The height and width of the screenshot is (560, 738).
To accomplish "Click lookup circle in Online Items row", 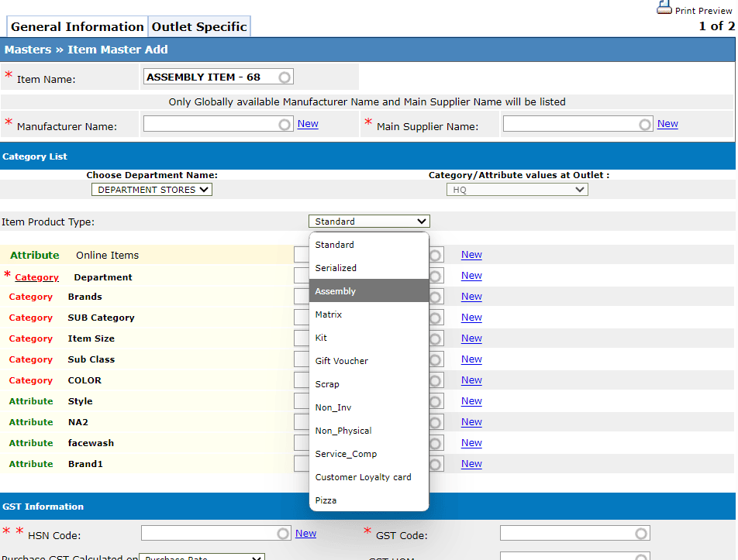I will [x=436, y=255].
